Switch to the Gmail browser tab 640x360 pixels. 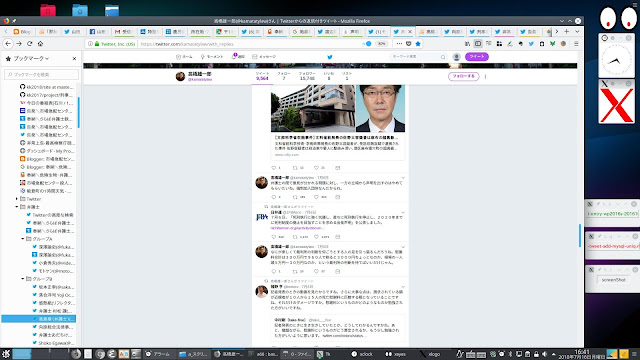click(x=123, y=31)
